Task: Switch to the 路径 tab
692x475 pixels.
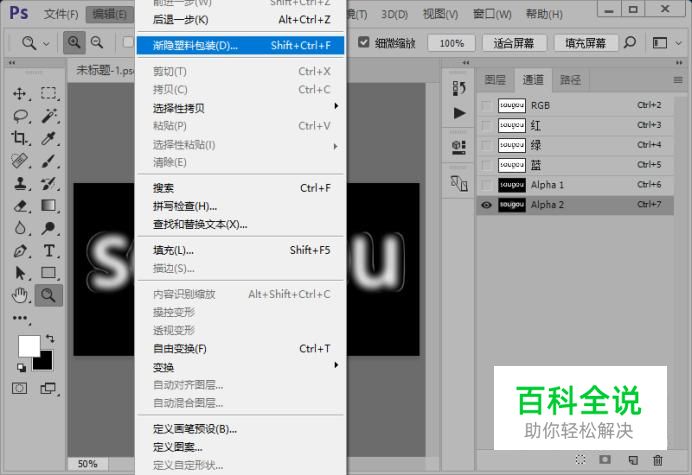Action: pyautogui.click(x=571, y=80)
